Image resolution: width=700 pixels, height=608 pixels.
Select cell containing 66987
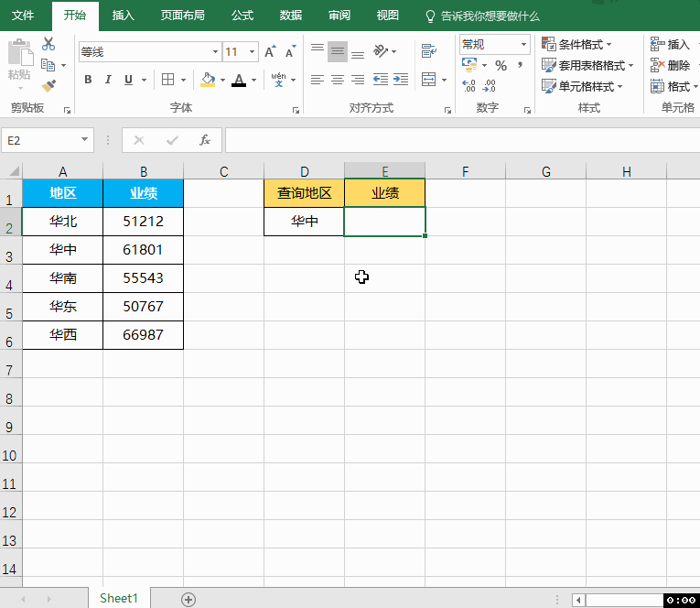(144, 335)
